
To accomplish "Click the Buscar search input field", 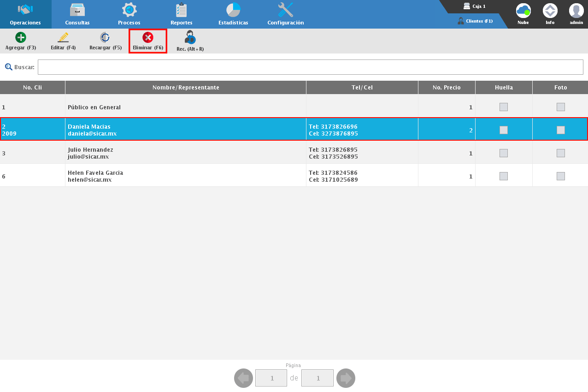I will tap(310, 67).
